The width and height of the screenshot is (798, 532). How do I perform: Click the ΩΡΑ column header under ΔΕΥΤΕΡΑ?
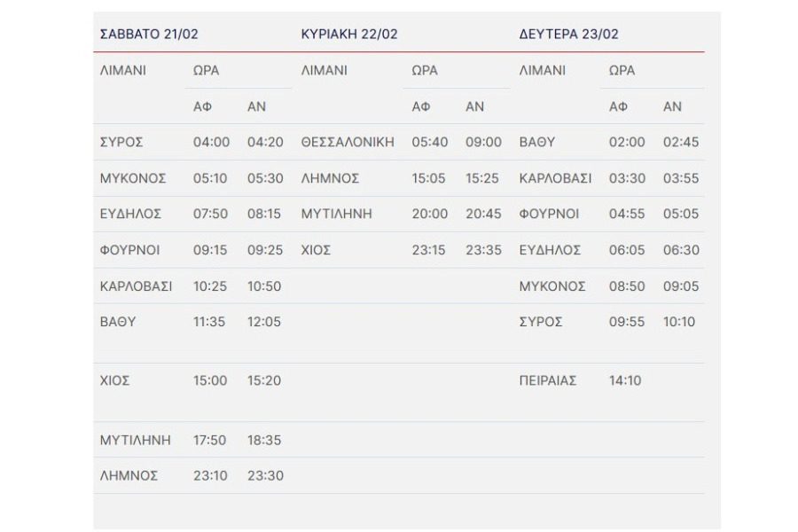click(622, 70)
